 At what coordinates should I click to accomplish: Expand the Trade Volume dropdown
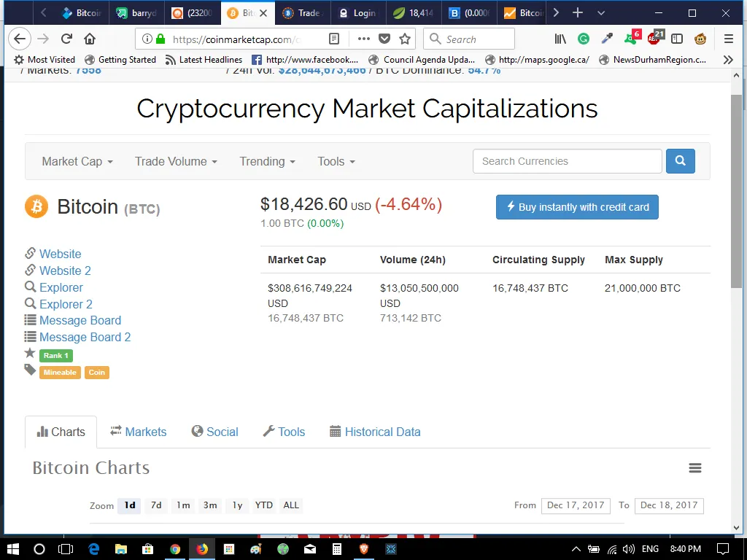coord(176,161)
